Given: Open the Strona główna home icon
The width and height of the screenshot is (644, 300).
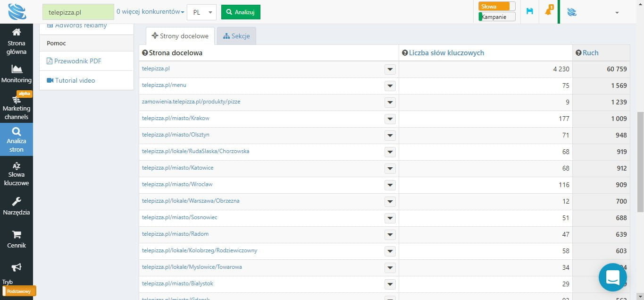Looking at the screenshot, I should pyautogui.click(x=17, y=32).
